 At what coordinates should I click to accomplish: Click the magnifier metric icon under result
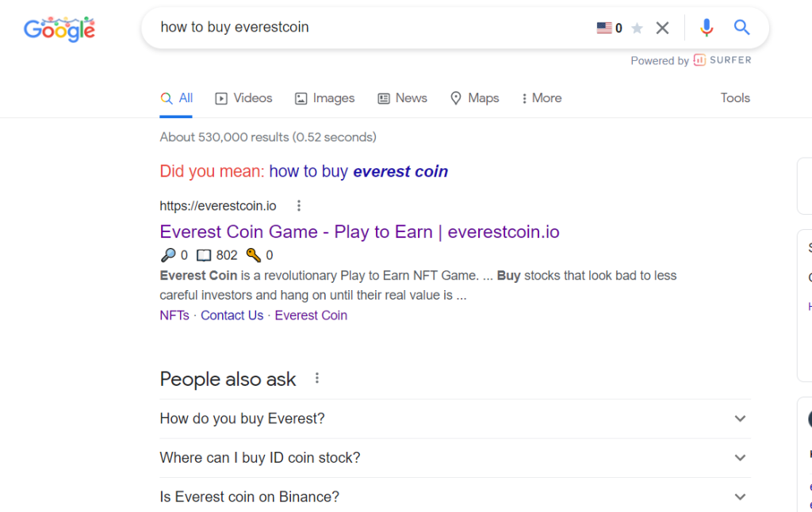(168, 254)
